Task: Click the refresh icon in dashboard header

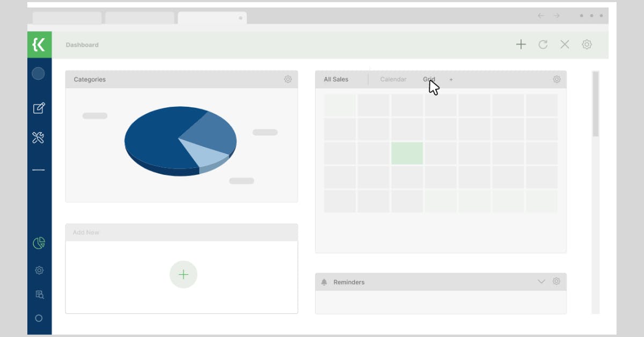Action: tap(543, 45)
